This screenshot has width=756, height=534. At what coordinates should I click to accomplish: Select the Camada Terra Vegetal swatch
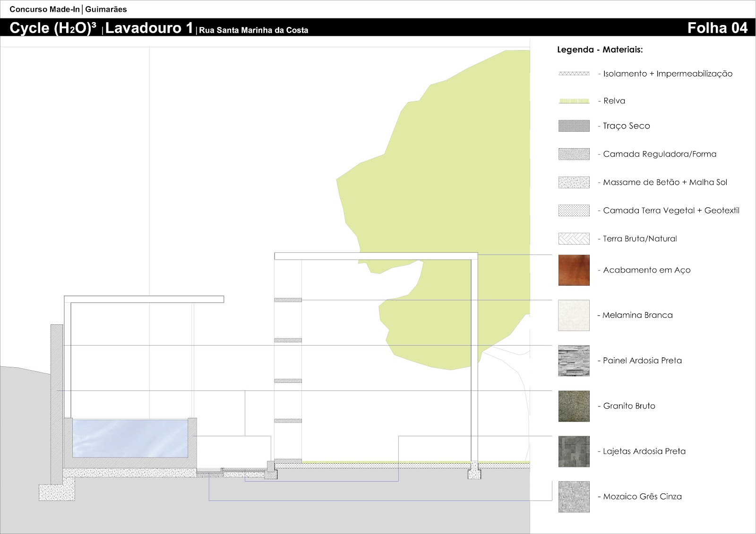574,211
